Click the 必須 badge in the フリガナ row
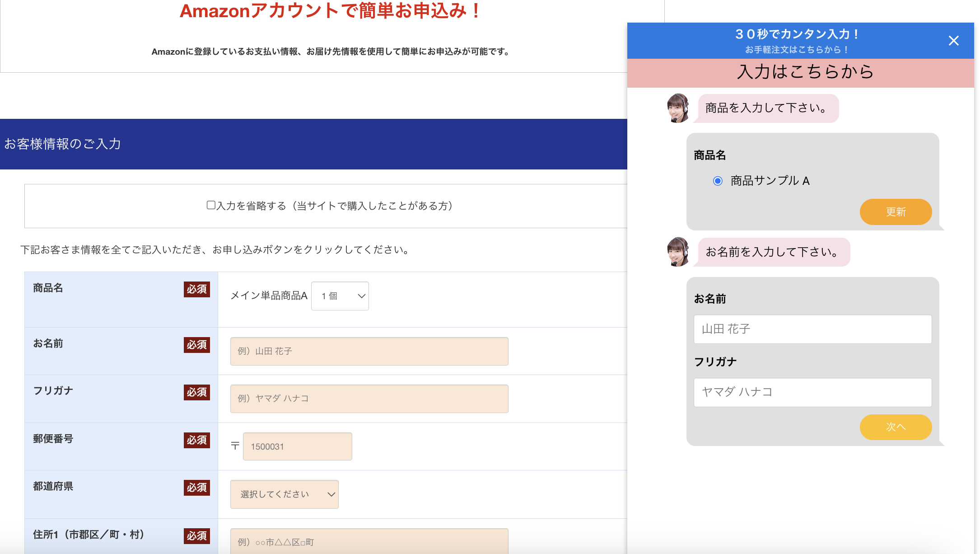 pyautogui.click(x=197, y=392)
